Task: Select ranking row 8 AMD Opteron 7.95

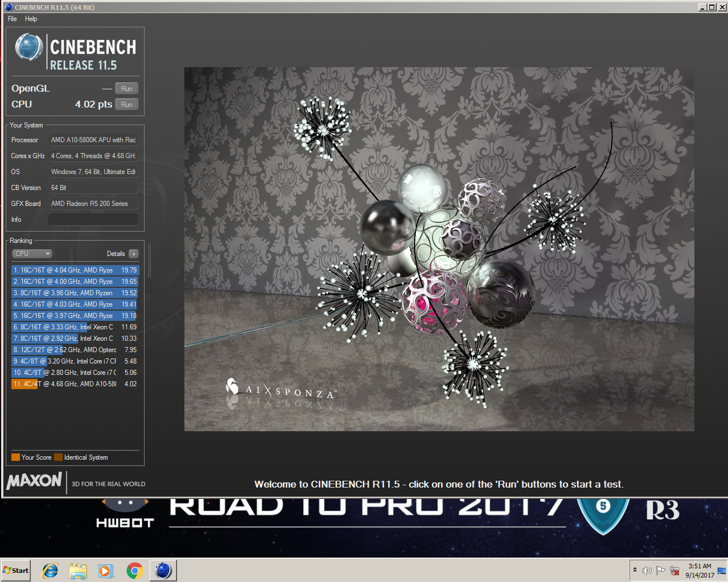Action: pyautogui.click(x=75, y=350)
